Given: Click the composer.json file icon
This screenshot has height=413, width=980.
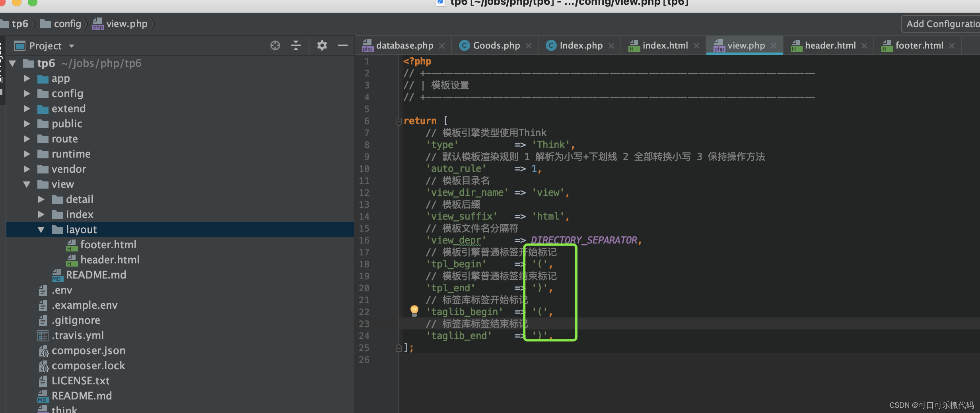Looking at the screenshot, I should (x=43, y=351).
